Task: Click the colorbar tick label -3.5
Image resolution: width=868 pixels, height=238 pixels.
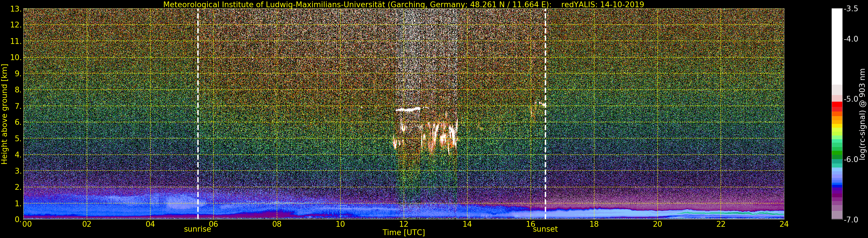Action: click(x=851, y=9)
